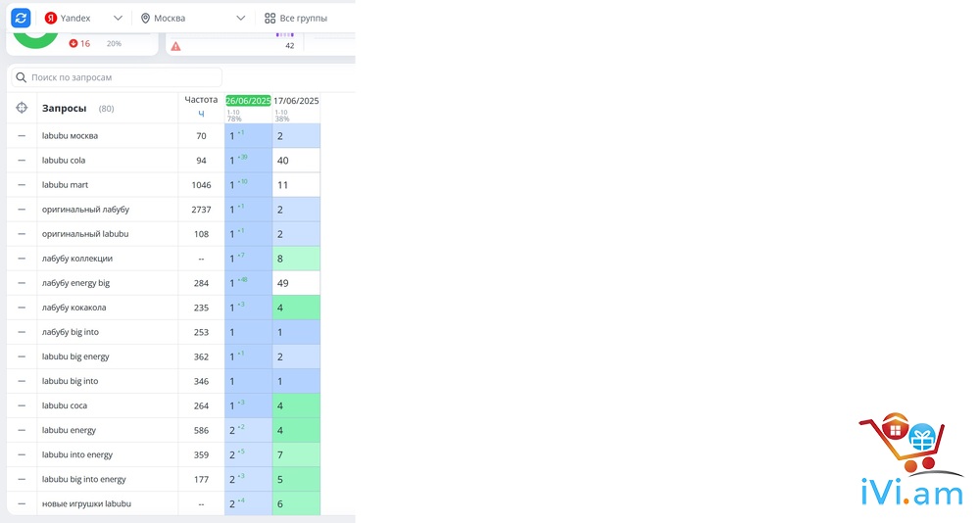Click the red warning triangle icon
Viewport: 980px width, 523px height.
(x=175, y=46)
